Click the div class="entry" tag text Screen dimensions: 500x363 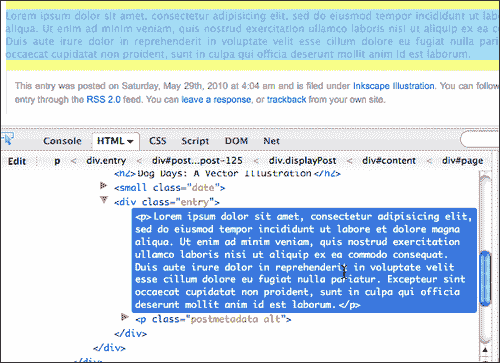coord(167,202)
